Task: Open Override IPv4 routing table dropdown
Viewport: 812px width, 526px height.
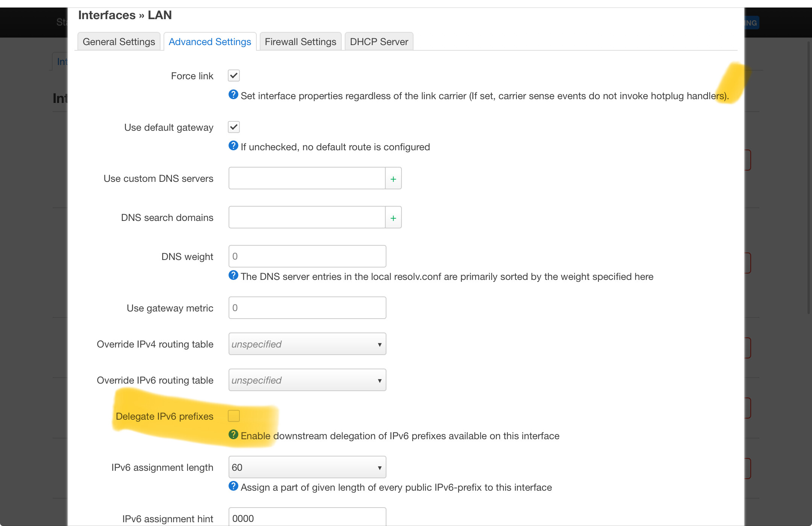Action: 307,344
